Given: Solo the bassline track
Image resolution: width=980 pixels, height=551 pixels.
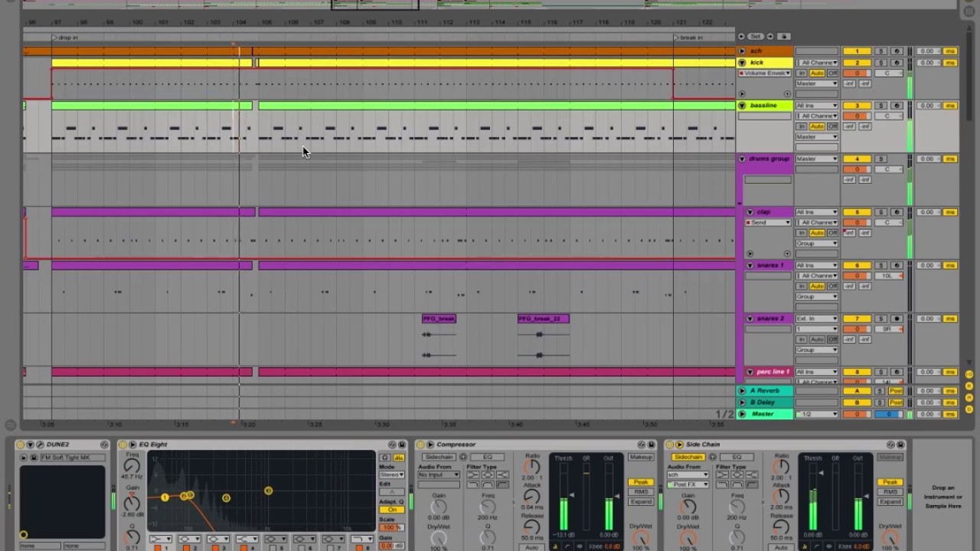Looking at the screenshot, I should tap(880, 106).
